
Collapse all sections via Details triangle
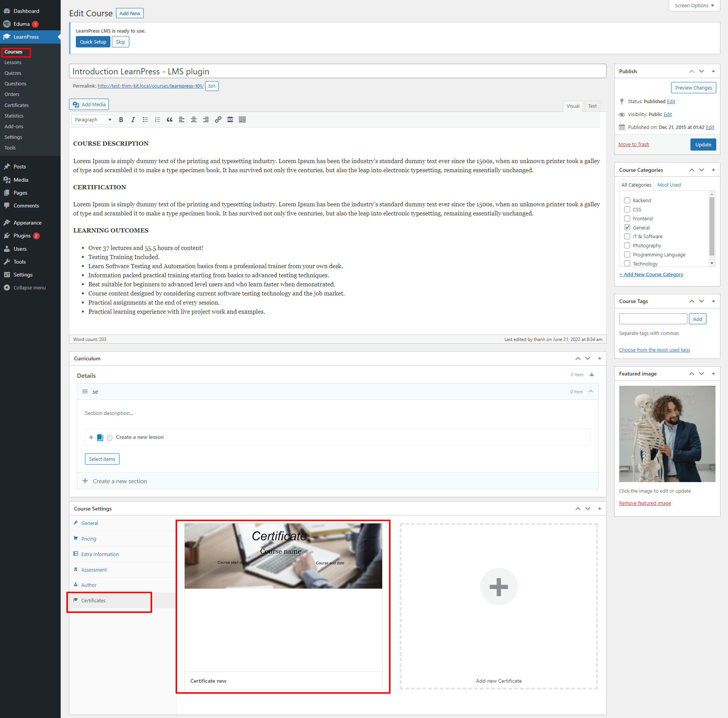pyautogui.click(x=591, y=375)
